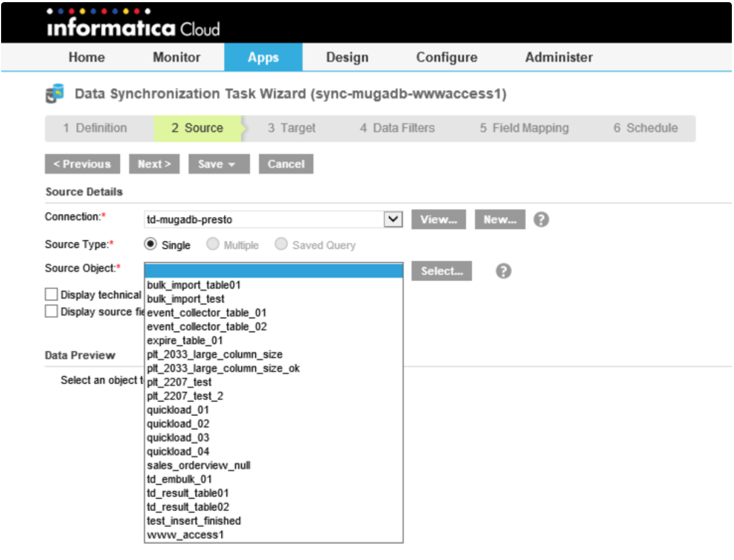Open help icon next to Connection field
This screenshot has height=560, width=734.
tap(541, 219)
